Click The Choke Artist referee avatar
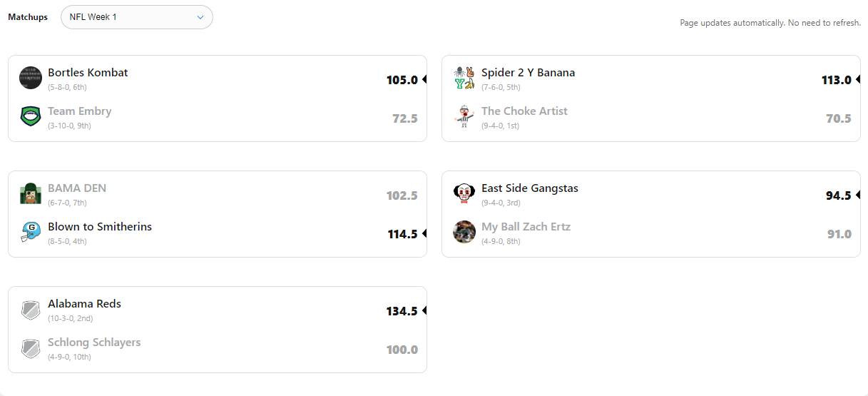 pos(464,116)
